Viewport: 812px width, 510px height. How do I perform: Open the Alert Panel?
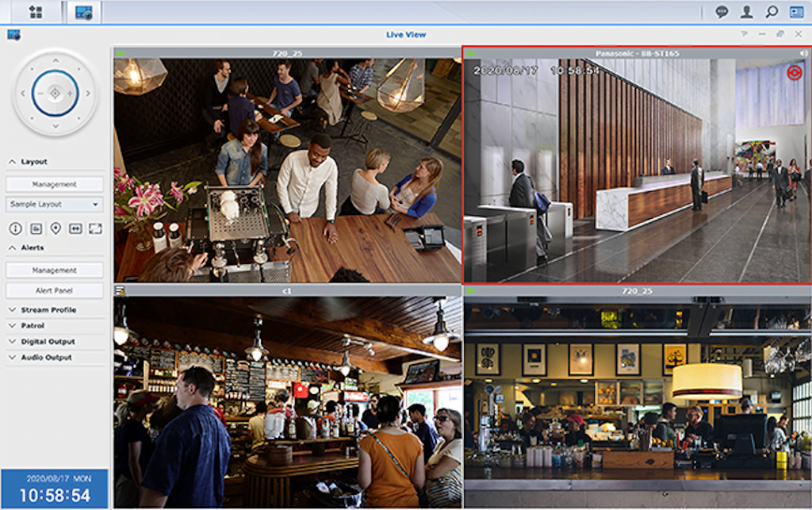(x=55, y=290)
